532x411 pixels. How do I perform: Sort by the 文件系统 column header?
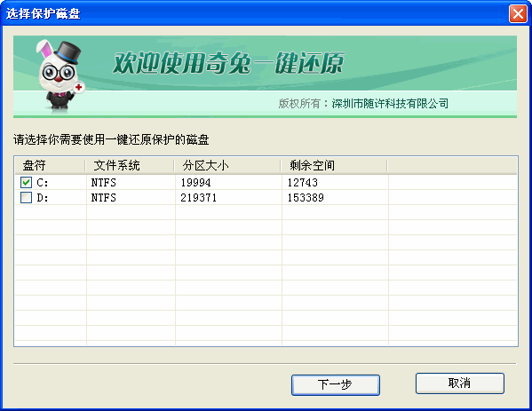coord(130,165)
